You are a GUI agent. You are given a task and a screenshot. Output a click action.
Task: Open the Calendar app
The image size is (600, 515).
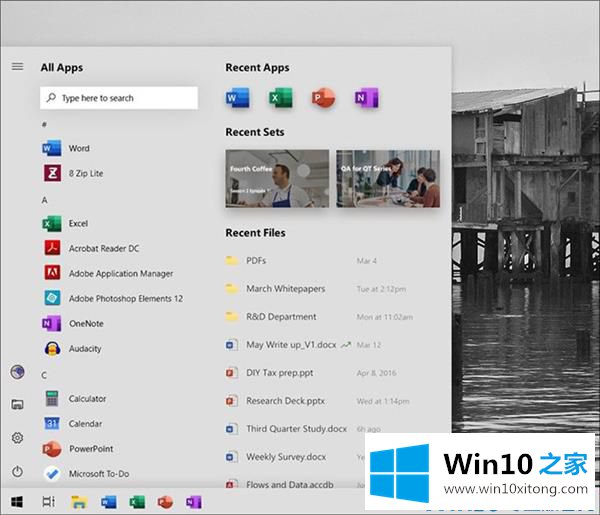click(73, 424)
